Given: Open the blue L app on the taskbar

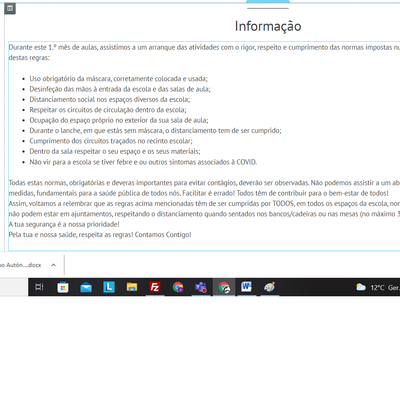Looking at the screenshot, I should [109, 287].
